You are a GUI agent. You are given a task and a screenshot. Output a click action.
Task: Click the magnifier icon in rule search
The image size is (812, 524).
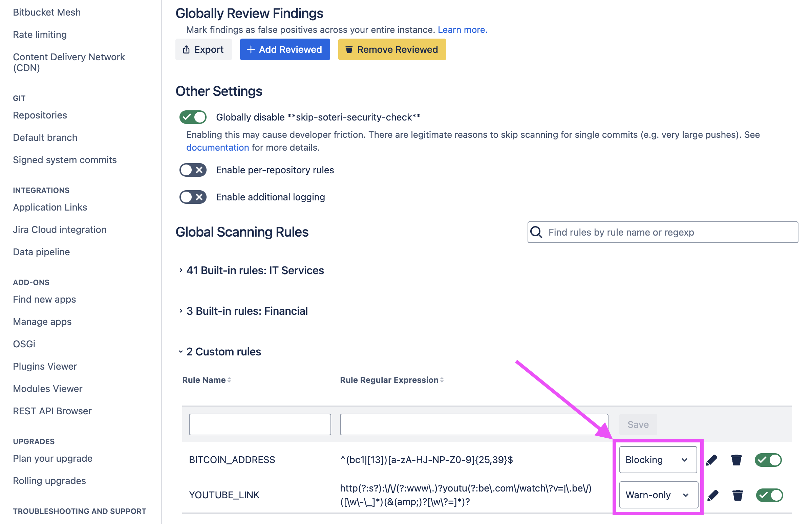(536, 233)
